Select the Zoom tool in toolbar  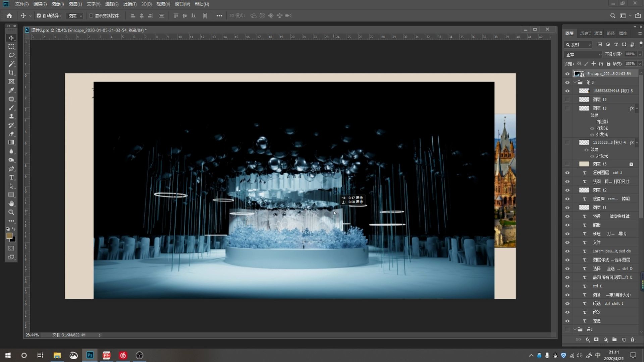11,212
